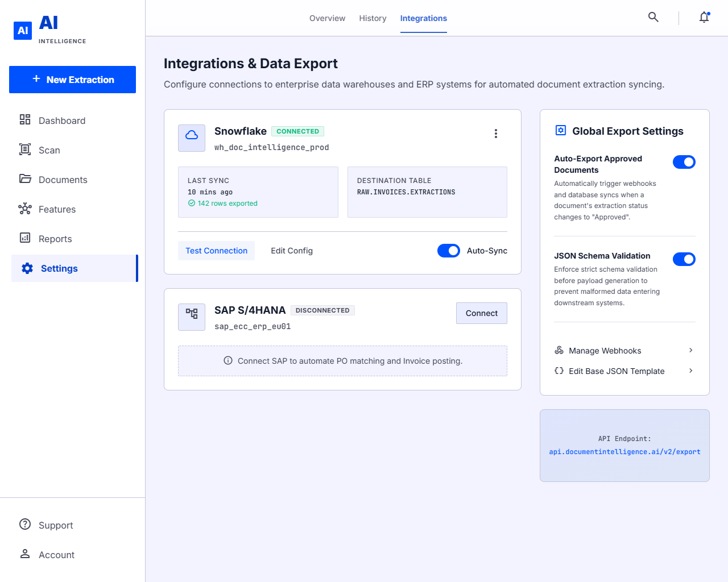The height and width of the screenshot is (582, 728).
Task: Toggle Snowflake Auto-Sync switch
Action: pos(449,251)
